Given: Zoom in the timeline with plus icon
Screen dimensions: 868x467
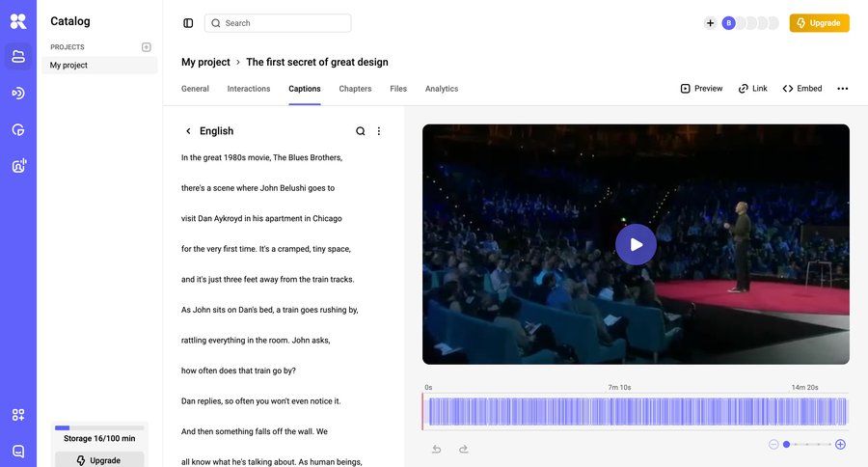Looking at the screenshot, I should click(x=840, y=445).
